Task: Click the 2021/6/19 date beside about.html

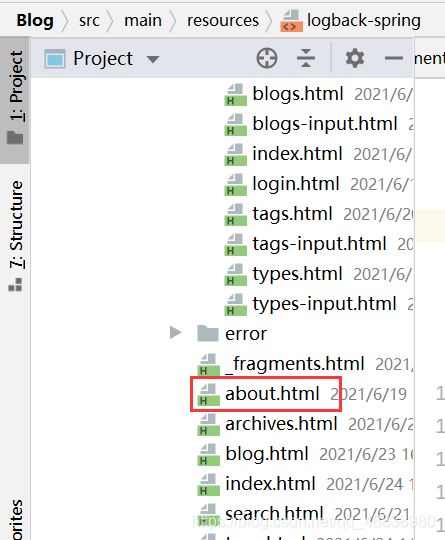Action: coord(369,394)
